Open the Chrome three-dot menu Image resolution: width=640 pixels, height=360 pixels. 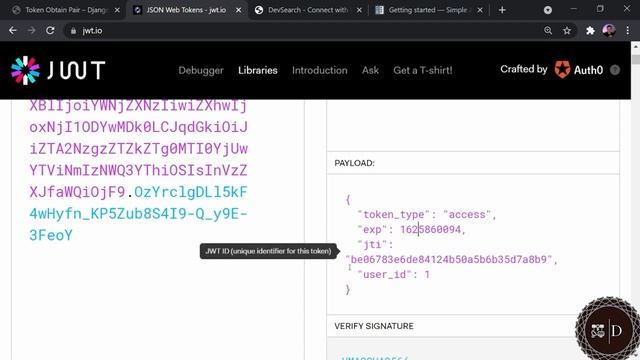click(628, 31)
